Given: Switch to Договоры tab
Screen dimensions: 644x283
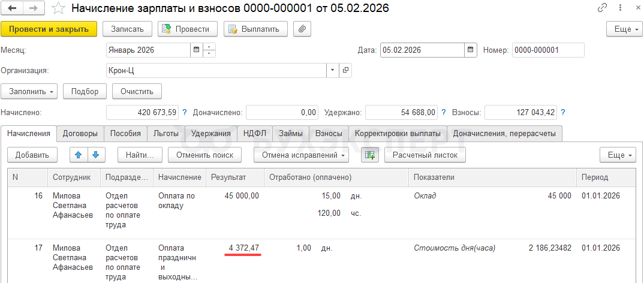Looking at the screenshot, I should tap(80, 134).
